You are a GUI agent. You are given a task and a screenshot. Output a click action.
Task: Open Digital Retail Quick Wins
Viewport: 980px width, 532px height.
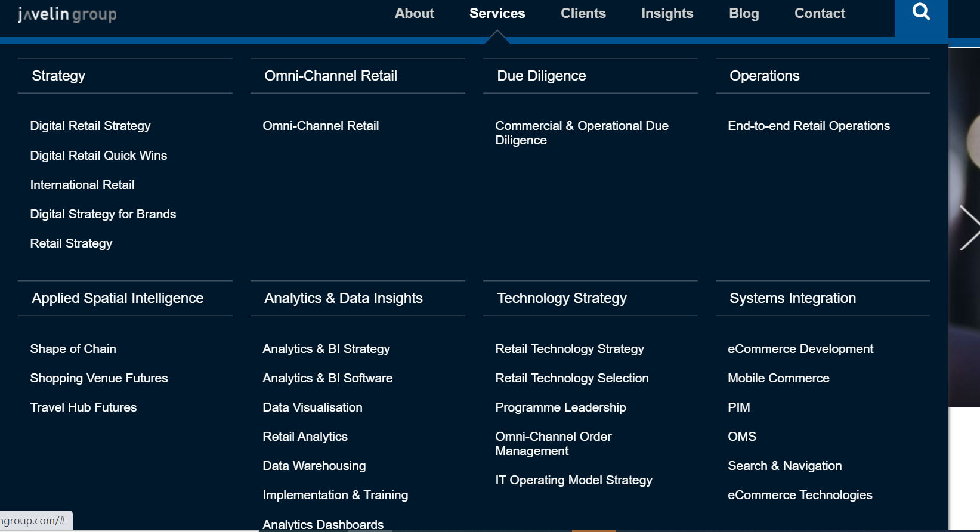click(98, 156)
